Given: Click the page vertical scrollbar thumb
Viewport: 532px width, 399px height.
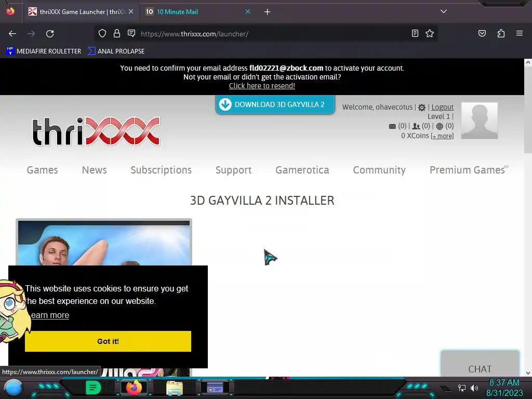Looking at the screenshot, I should [x=528, y=109].
